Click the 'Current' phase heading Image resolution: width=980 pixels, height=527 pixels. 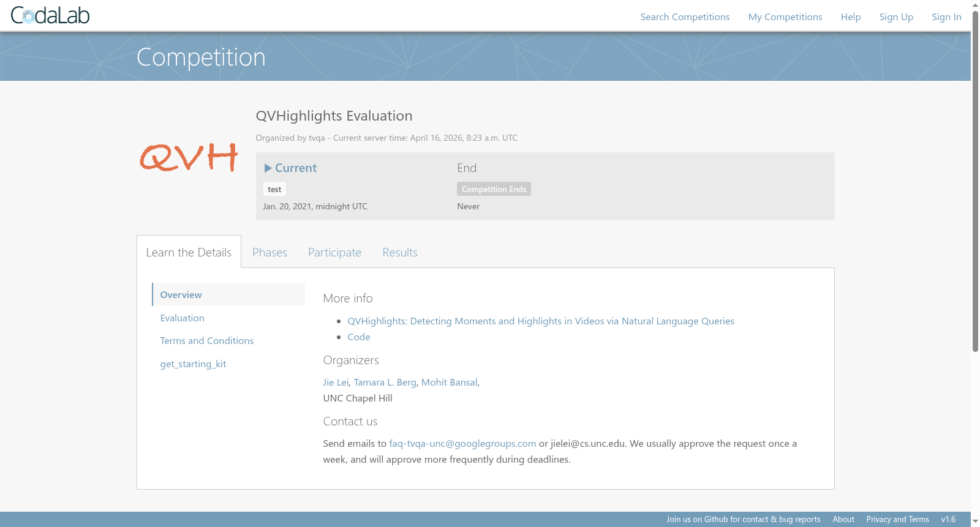(296, 168)
